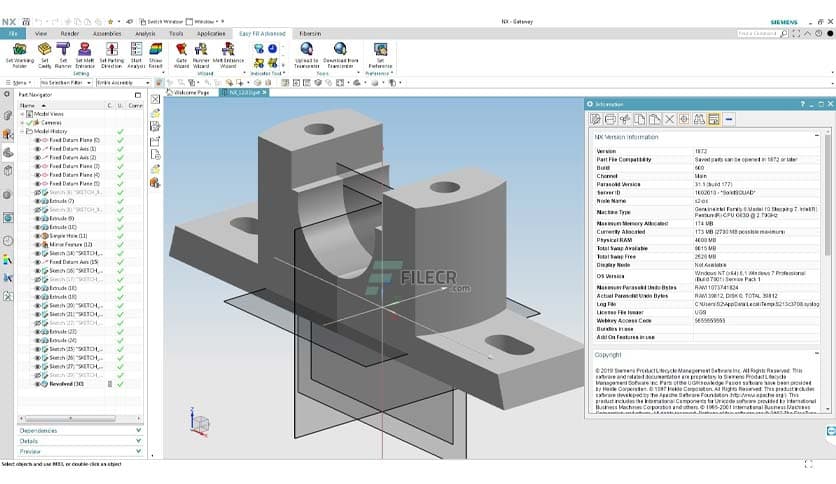This screenshot has height=484, width=836.
Task: Click the Set Working Folder icon
Action: pos(18,50)
